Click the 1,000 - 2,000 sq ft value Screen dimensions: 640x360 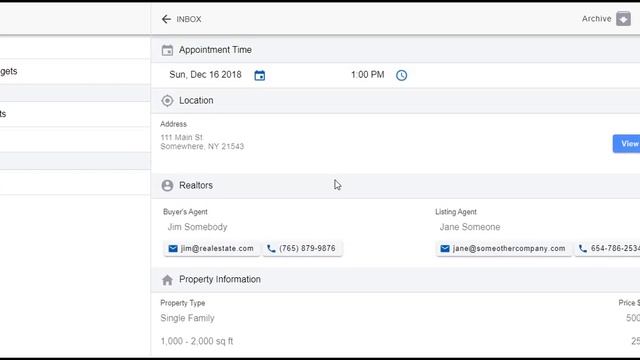pos(197,341)
